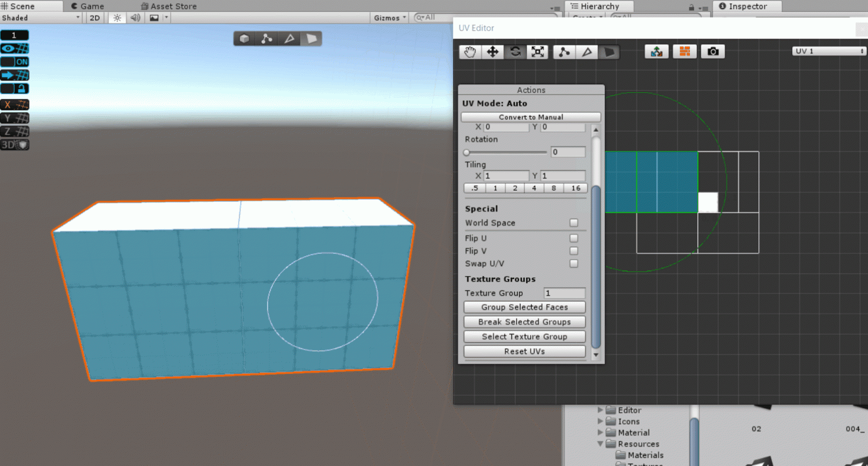Open the Shaded draw mode dropdown
Screen dimensions: 868x466
[40, 18]
